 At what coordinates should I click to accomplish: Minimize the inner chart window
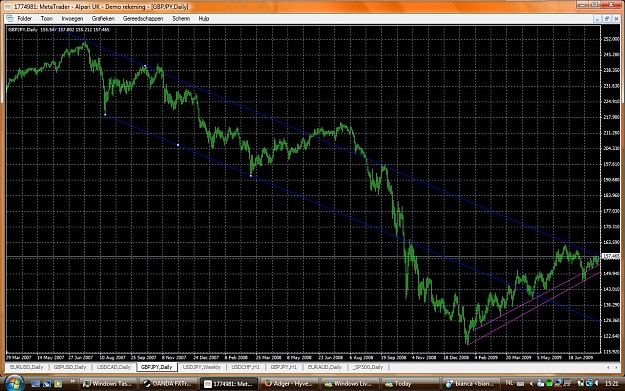pyautogui.click(x=597, y=19)
